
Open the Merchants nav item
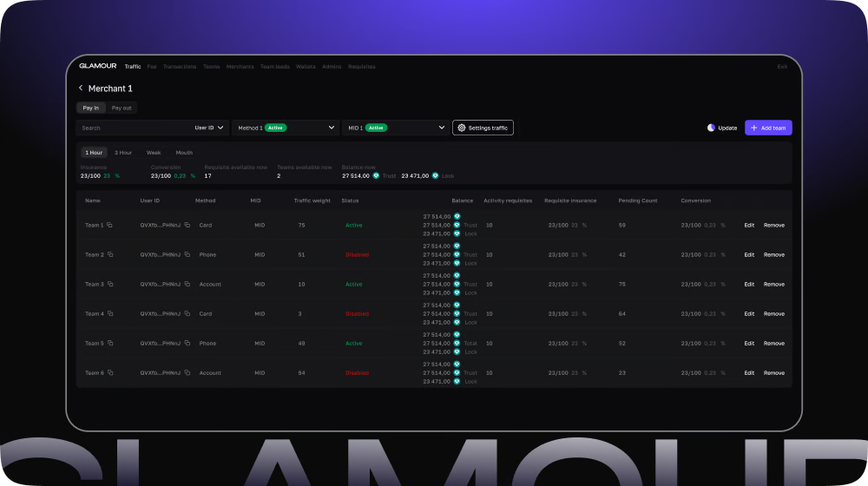[x=240, y=67]
